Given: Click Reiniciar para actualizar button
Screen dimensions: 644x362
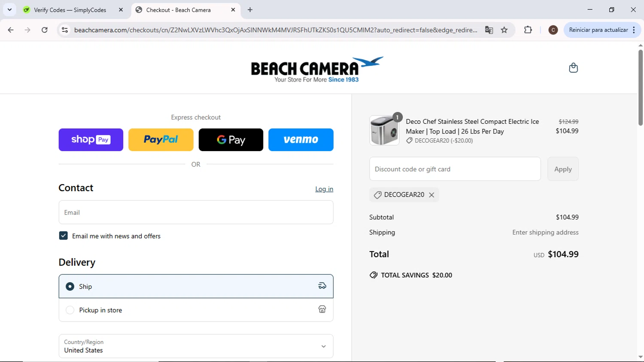Looking at the screenshot, I should click(x=598, y=30).
